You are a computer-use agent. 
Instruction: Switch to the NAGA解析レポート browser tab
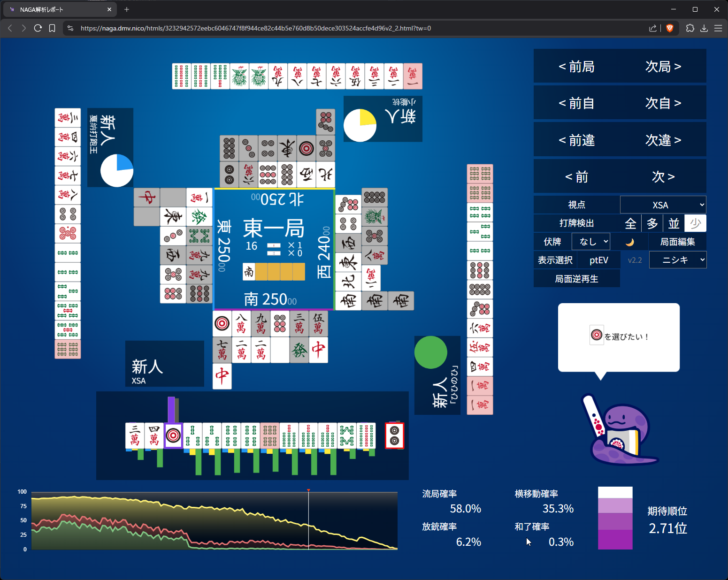point(59,9)
